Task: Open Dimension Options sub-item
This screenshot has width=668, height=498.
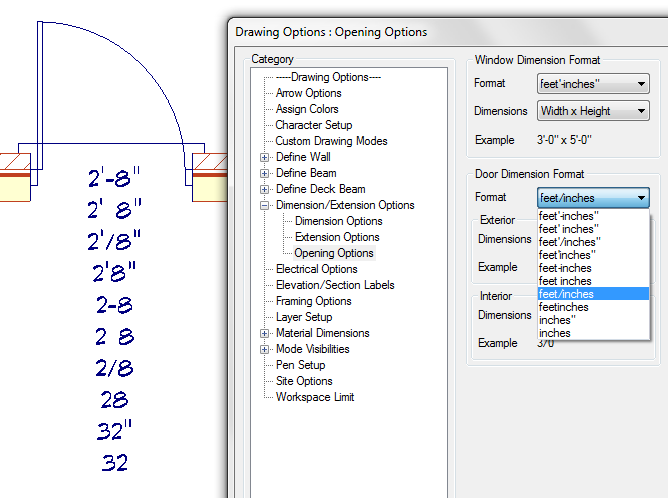Action: (x=339, y=221)
